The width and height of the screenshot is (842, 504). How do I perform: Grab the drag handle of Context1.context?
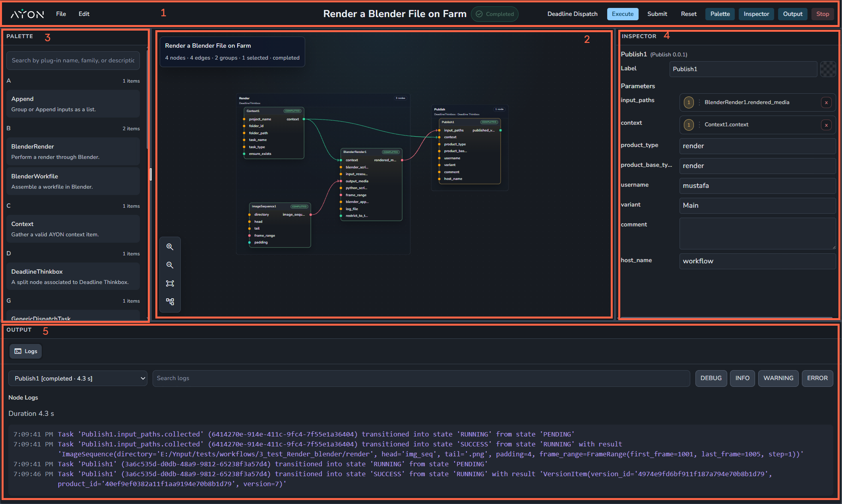click(x=699, y=125)
